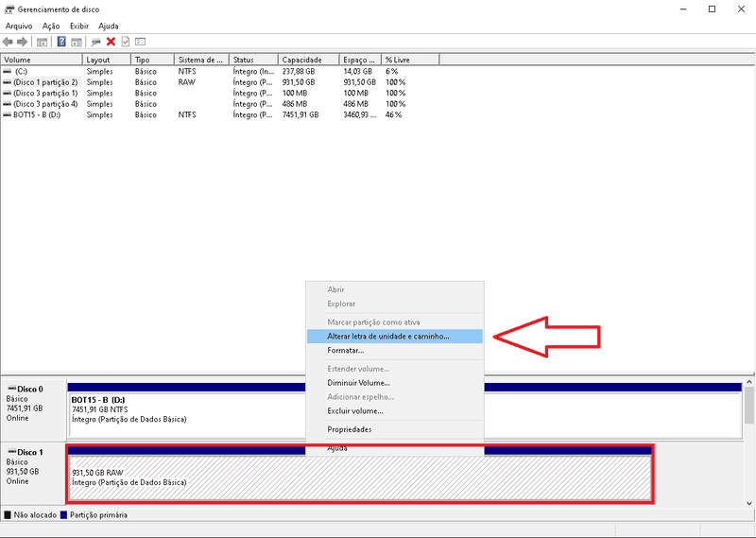Sort by the Volume column header
Screen dimensions: 756x538
coord(42,60)
